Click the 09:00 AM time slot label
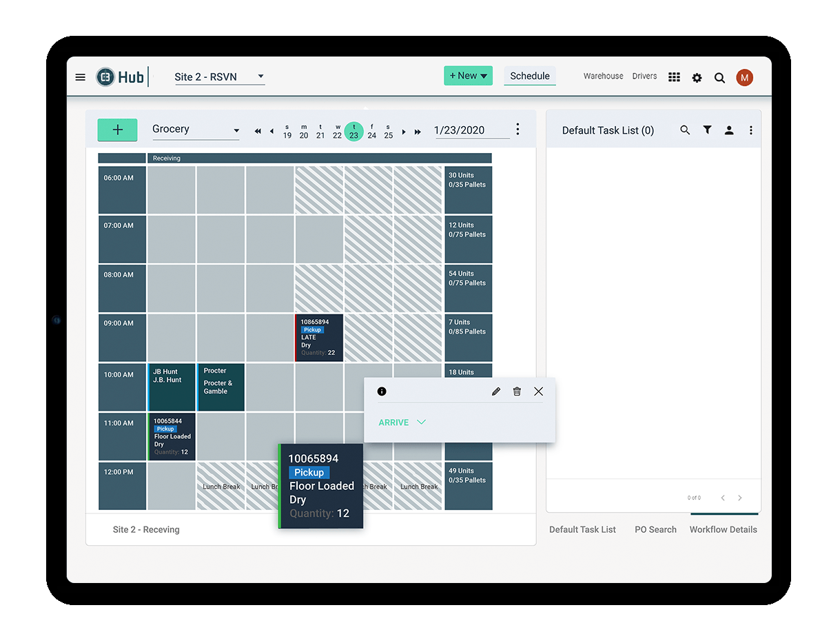This screenshot has height=643, width=840. [122, 338]
